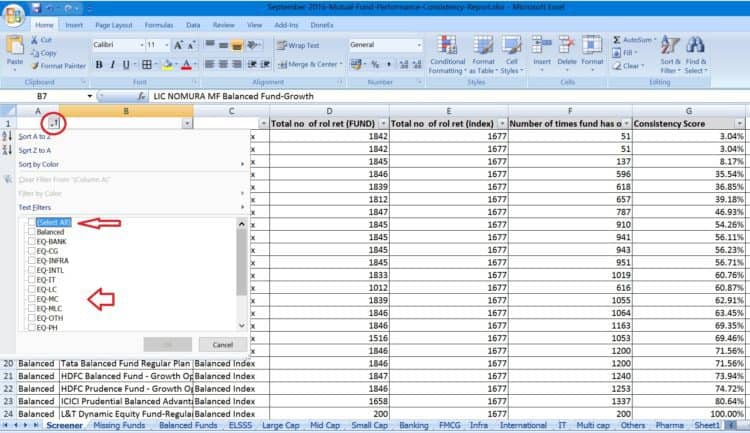Expand the Name Box dropdown
The height and width of the screenshot is (433, 750).
coord(89,97)
